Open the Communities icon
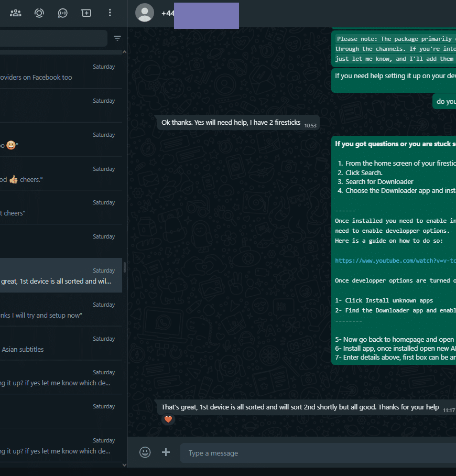 tap(16, 13)
